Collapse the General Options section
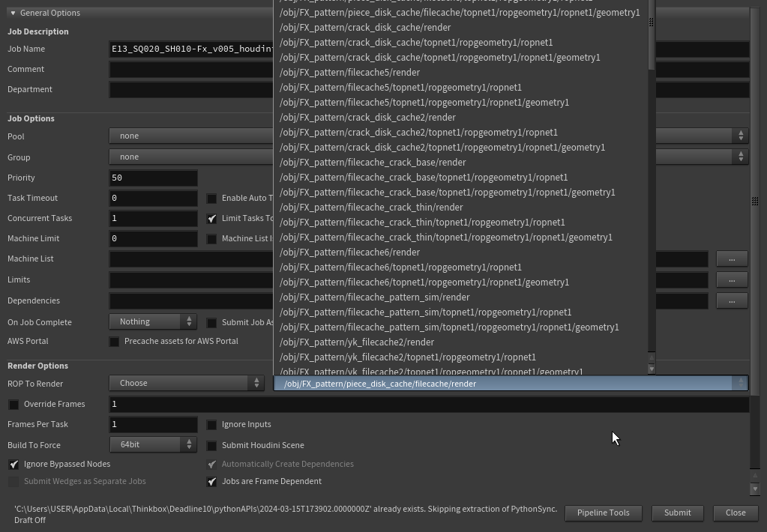The width and height of the screenshot is (767, 532). [13, 13]
